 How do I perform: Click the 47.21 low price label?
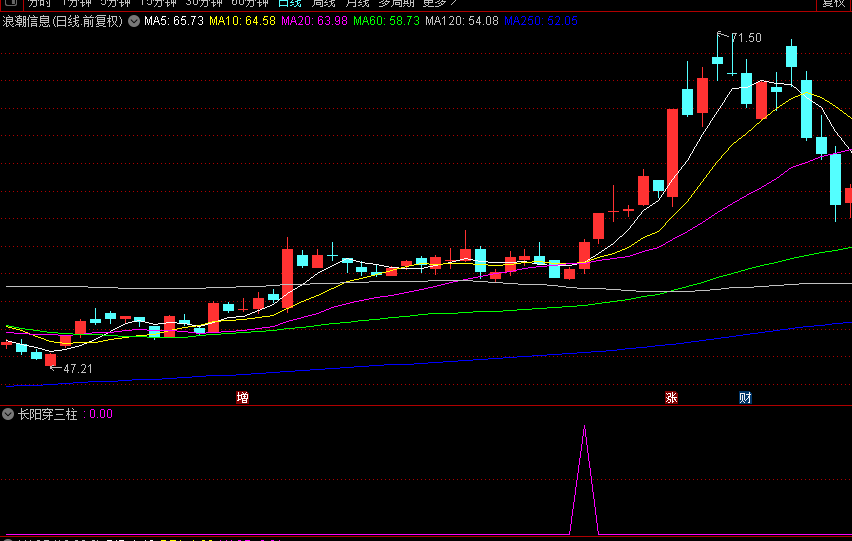pyautogui.click(x=78, y=369)
